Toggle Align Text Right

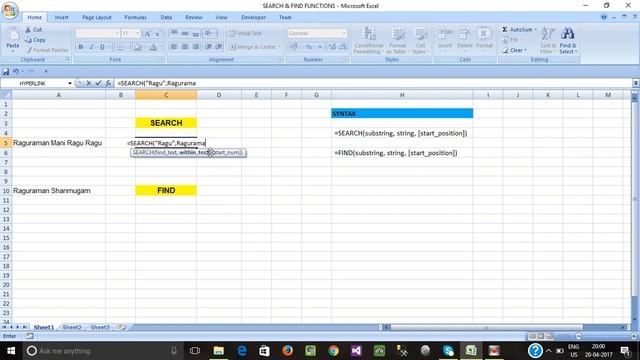pyautogui.click(x=196, y=47)
